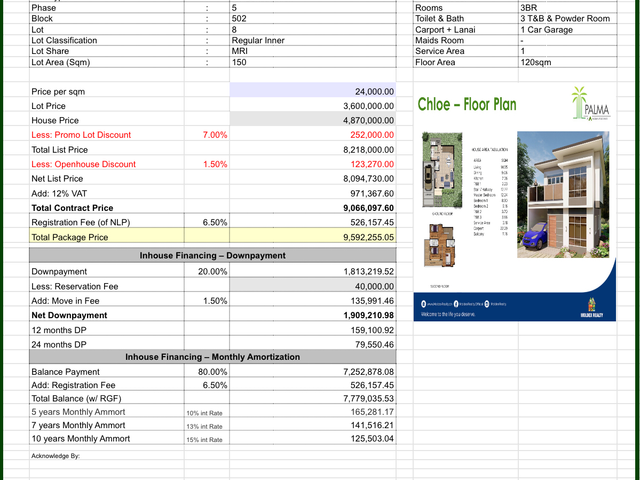Select the Reservation Fee cell 40,000.00
The image size is (640, 480).
pyautogui.click(x=313, y=286)
